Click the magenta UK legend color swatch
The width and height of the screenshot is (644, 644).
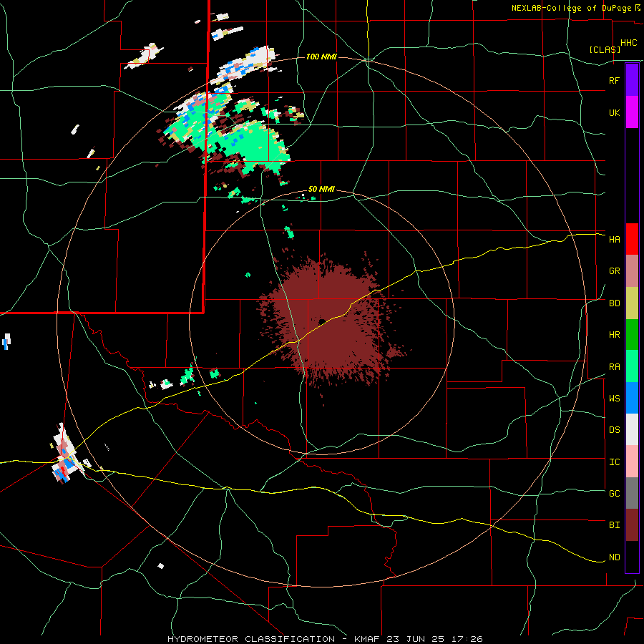pos(632,112)
